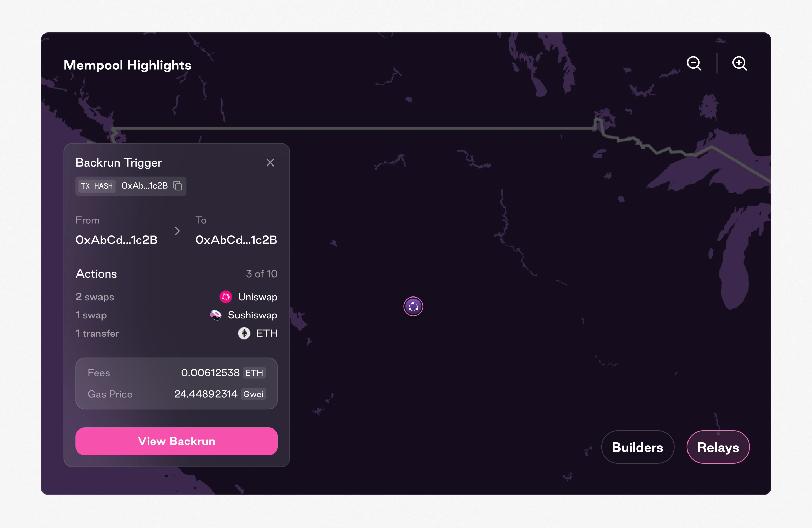812x528 pixels.
Task: Click the TX HASH label chip
Action: click(97, 186)
